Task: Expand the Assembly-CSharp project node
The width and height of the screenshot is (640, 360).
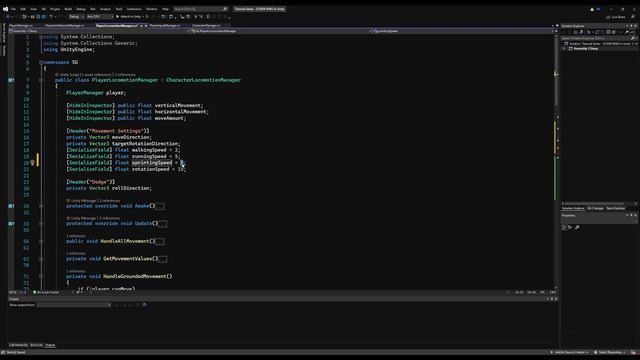Action: click(564, 49)
